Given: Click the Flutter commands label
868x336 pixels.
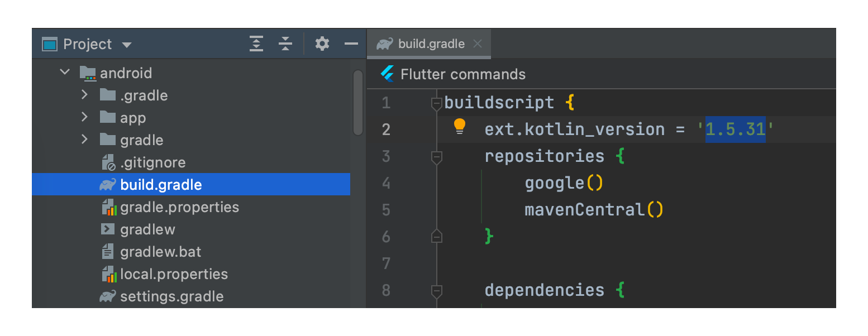Looking at the screenshot, I should click(x=463, y=74).
